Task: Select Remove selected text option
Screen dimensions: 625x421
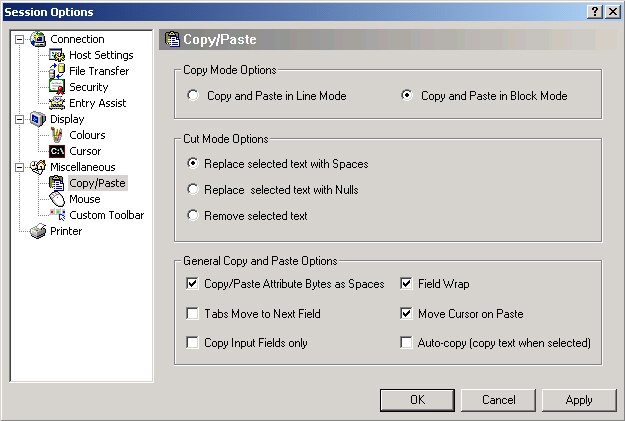Action: [x=193, y=215]
